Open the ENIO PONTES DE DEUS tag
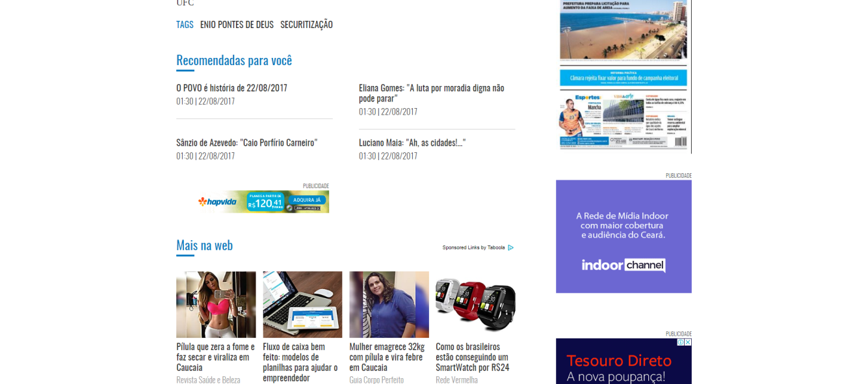Image resolution: width=868 pixels, height=384 pixels. click(237, 25)
